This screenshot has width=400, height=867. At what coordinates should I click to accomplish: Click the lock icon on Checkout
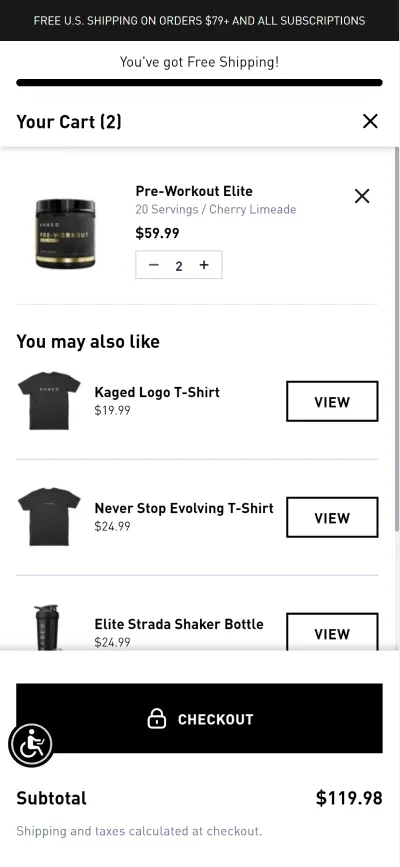(x=157, y=718)
